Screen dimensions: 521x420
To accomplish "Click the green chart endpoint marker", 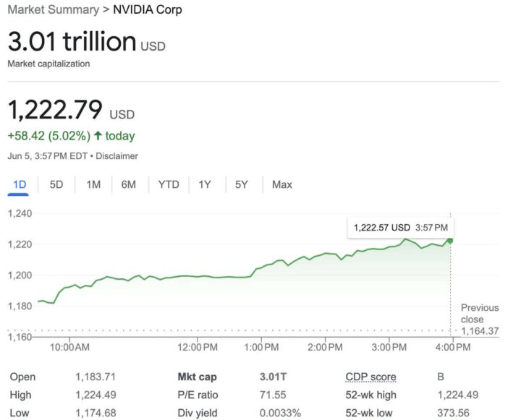I will 450,241.
